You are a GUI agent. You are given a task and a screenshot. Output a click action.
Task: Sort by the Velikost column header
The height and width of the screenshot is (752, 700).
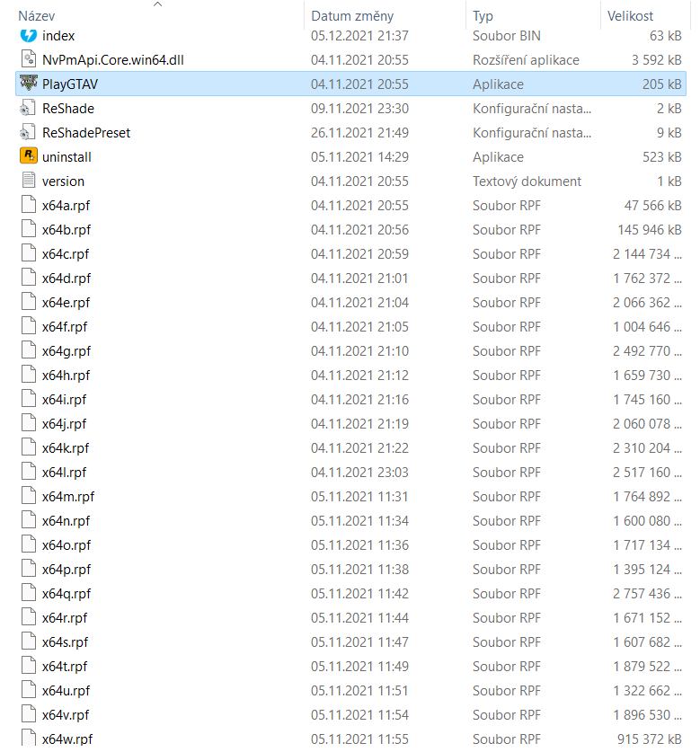630,16
